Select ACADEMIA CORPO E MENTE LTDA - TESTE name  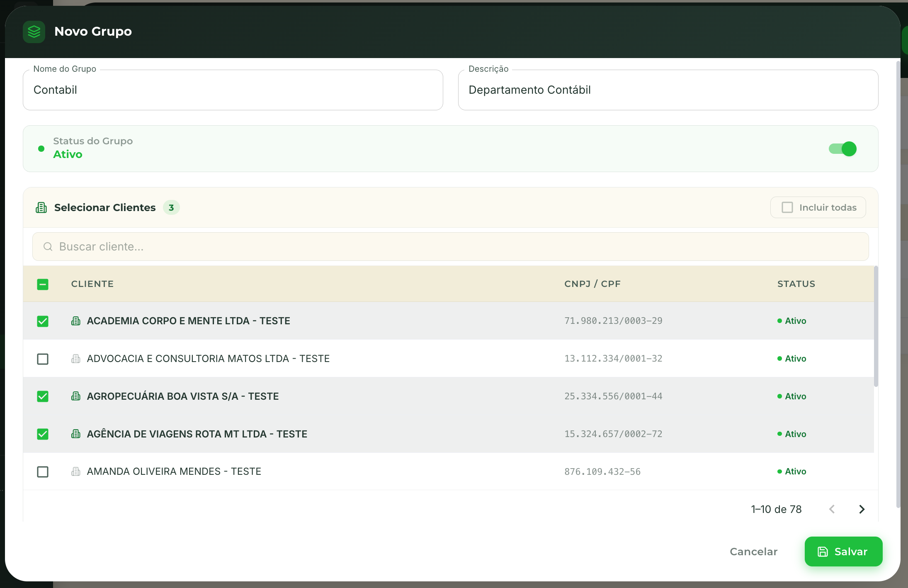tap(189, 321)
